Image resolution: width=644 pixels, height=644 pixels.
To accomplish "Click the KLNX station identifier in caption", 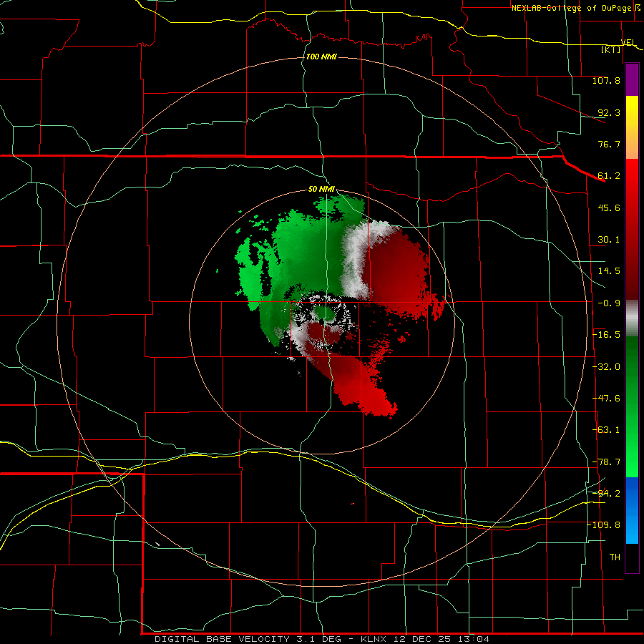I will coord(374,639).
